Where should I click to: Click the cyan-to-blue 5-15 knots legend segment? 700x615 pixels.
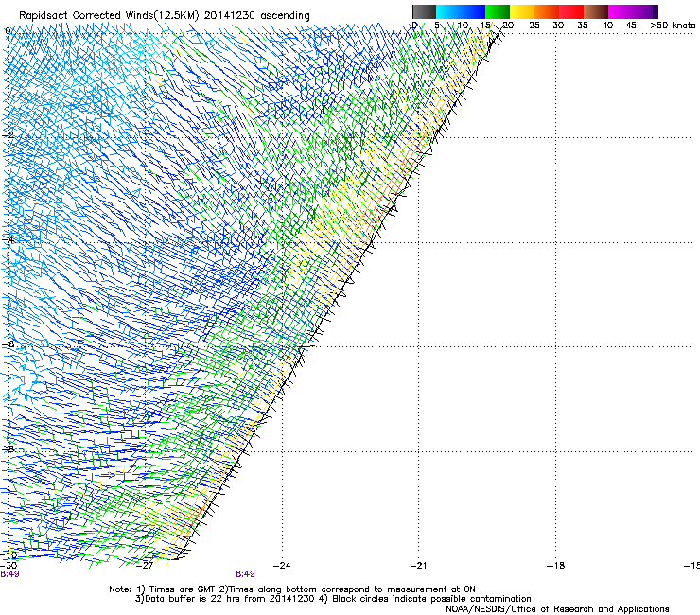point(461,11)
